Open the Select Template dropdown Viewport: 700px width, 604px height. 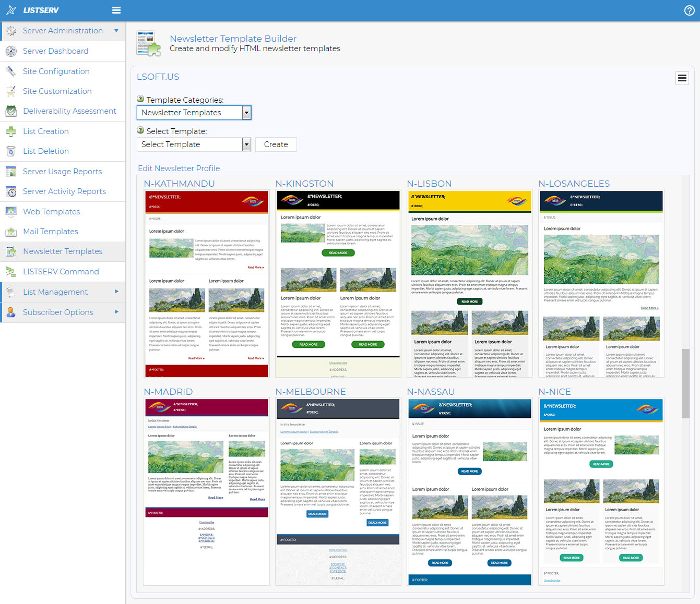194,144
